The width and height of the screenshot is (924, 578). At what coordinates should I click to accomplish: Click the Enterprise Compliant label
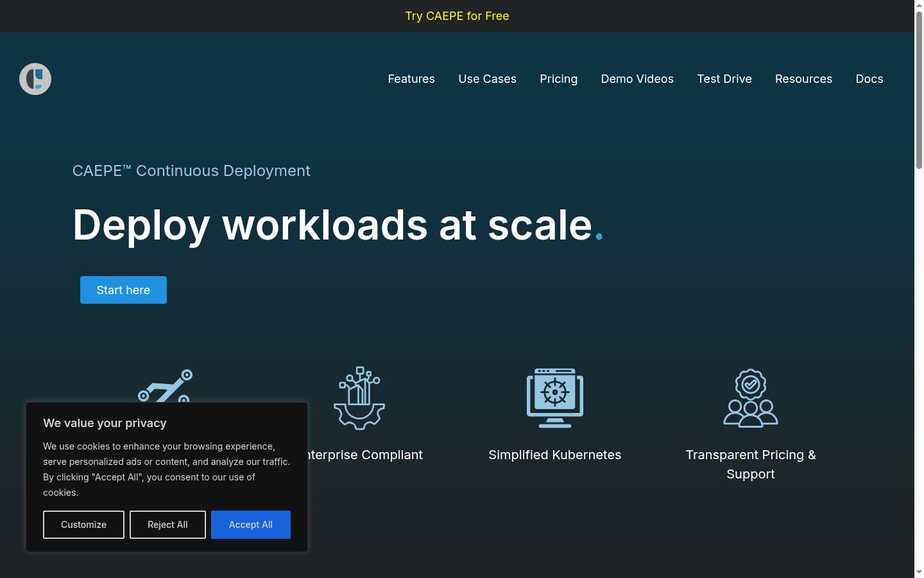(366, 455)
